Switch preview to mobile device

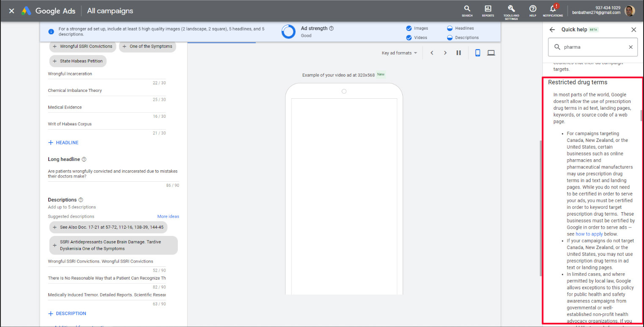[478, 53]
